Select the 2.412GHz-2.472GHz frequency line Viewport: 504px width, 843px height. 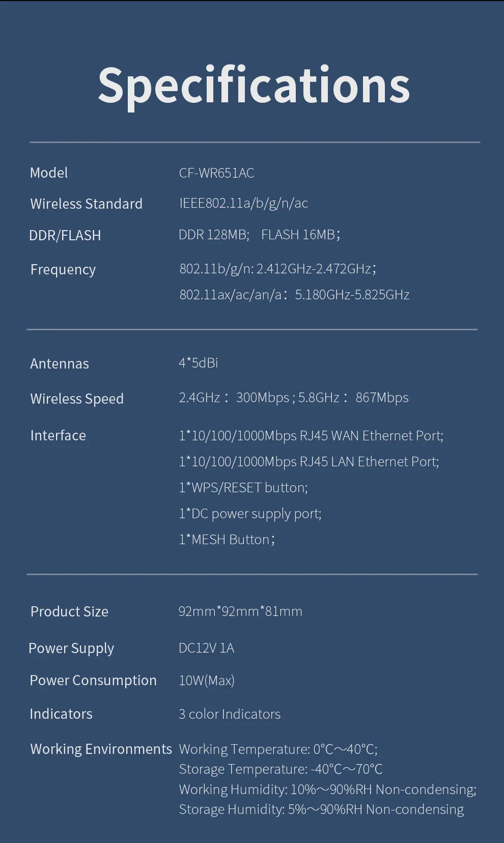[x=277, y=268]
